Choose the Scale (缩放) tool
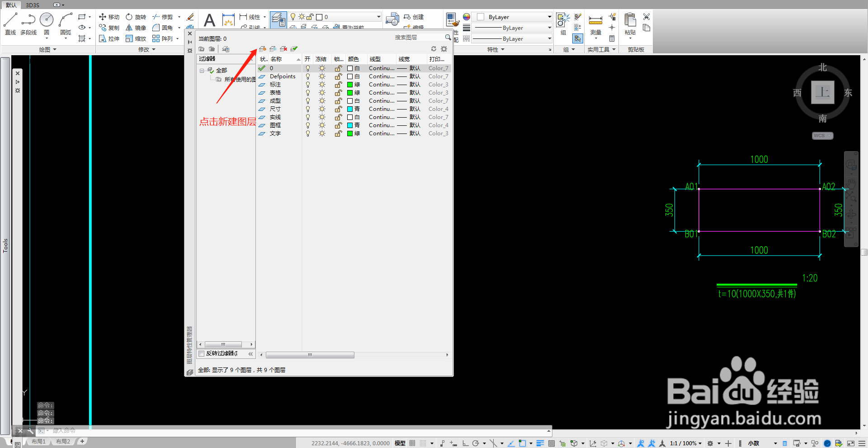The height and width of the screenshot is (448, 868). tap(136, 38)
